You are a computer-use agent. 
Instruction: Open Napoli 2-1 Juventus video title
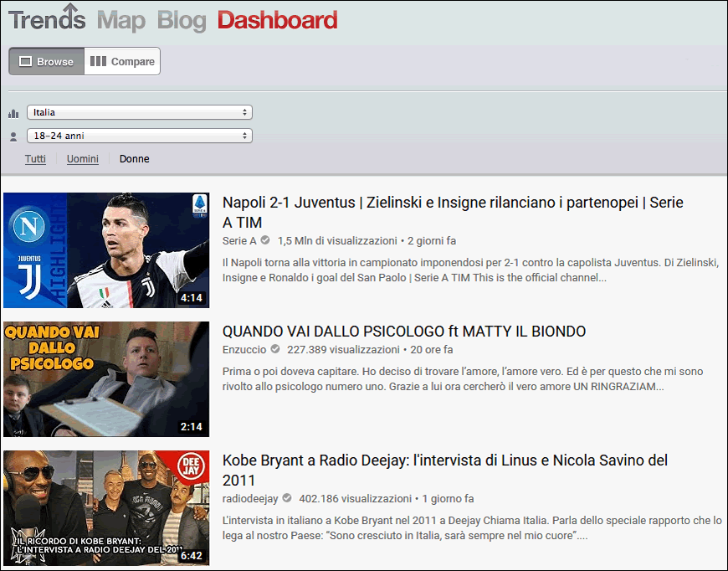click(453, 213)
